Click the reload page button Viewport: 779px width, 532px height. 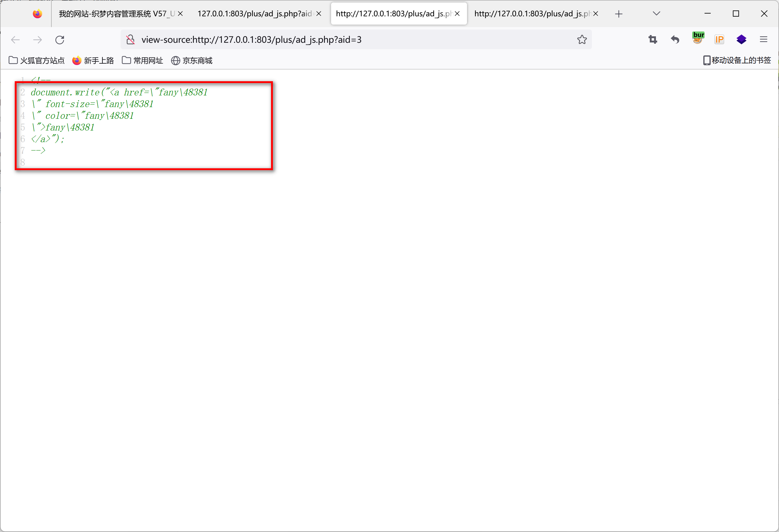pyautogui.click(x=60, y=40)
